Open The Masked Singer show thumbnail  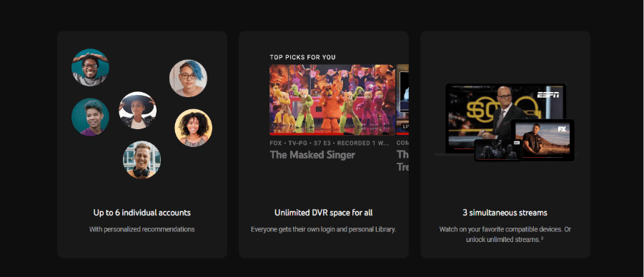tap(332, 99)
